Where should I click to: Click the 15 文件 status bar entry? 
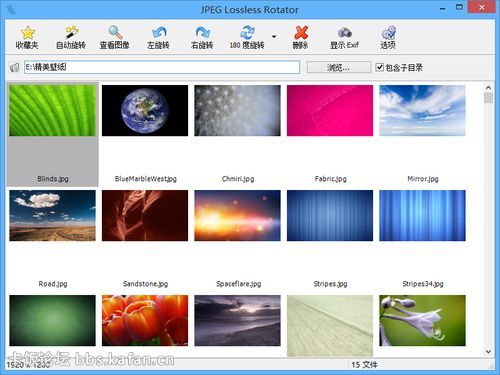364,365
